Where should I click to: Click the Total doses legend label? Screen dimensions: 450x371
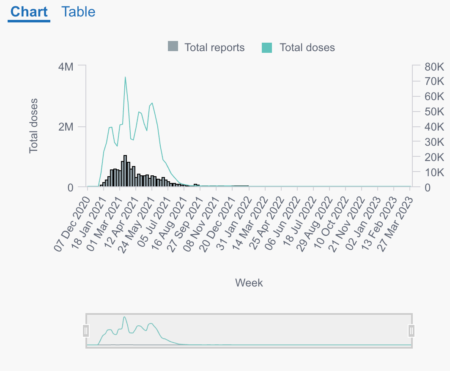click(307, 48)
